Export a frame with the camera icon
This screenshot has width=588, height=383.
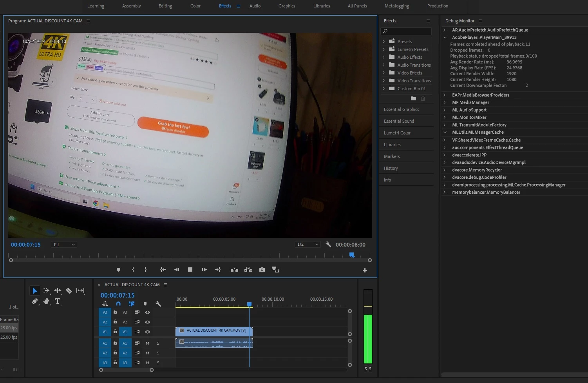262,270
